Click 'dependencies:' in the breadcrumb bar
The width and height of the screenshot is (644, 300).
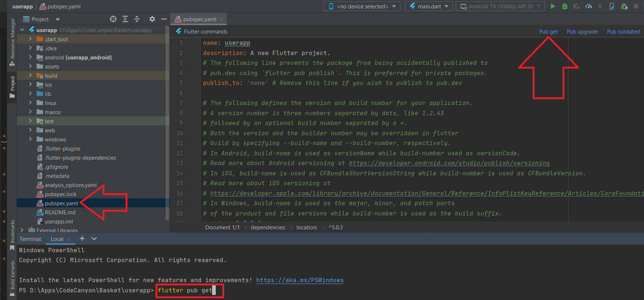coord(268,227)
